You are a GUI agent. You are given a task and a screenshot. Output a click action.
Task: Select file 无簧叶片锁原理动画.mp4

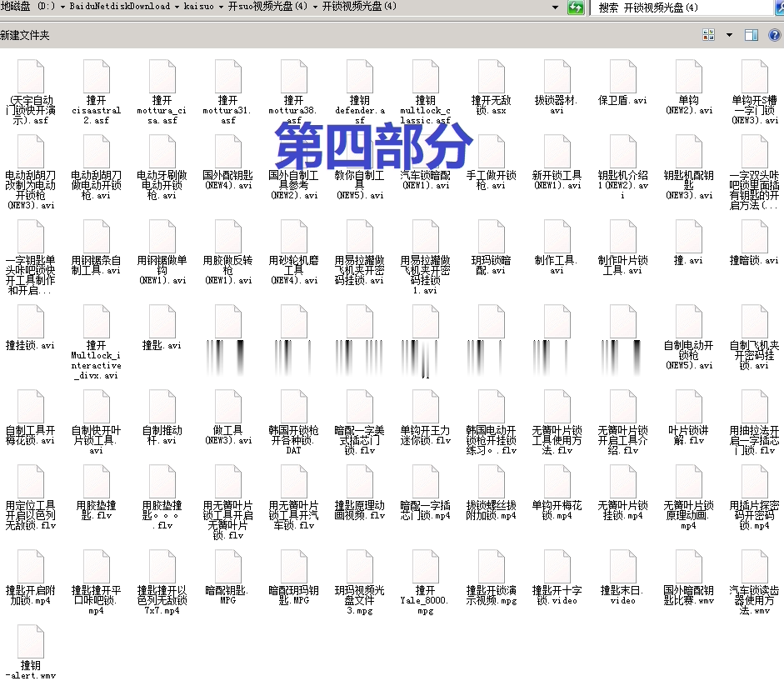tap(688, 498)
